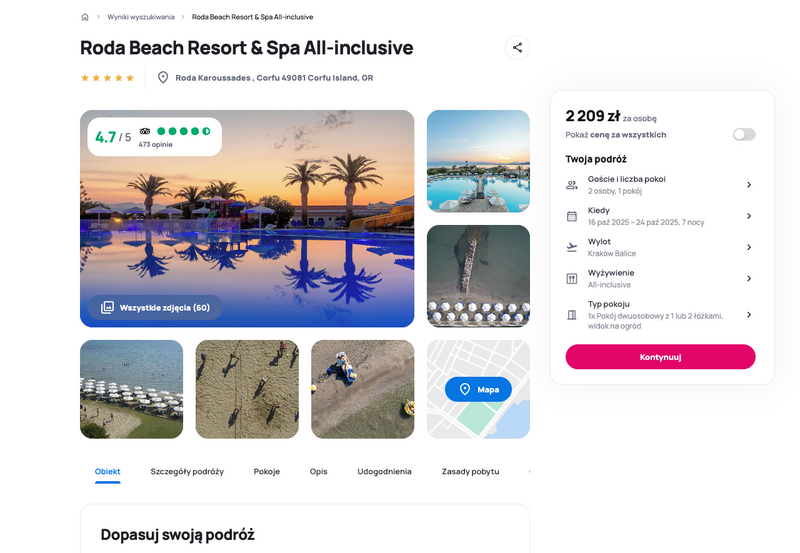Screen dimensions: 800x553
Task: Click the TripAdvisor owl icon
Action: tap(145, 131)
